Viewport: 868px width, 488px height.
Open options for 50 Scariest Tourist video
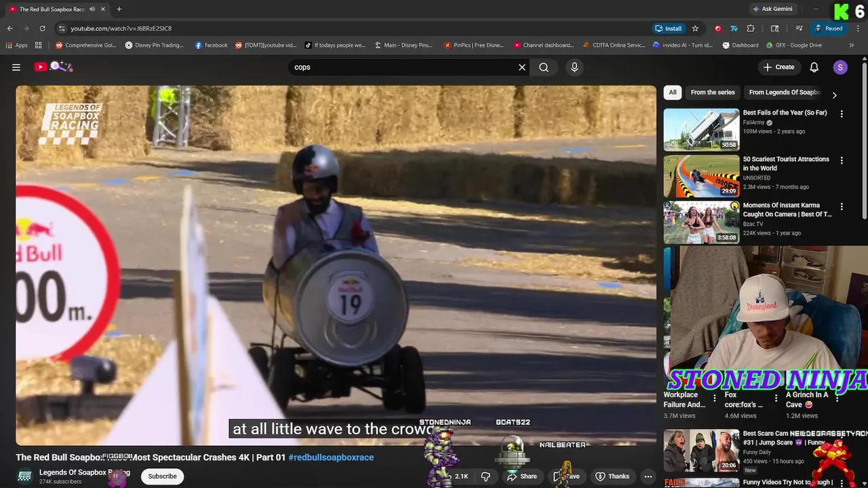[x=842, y=161]
